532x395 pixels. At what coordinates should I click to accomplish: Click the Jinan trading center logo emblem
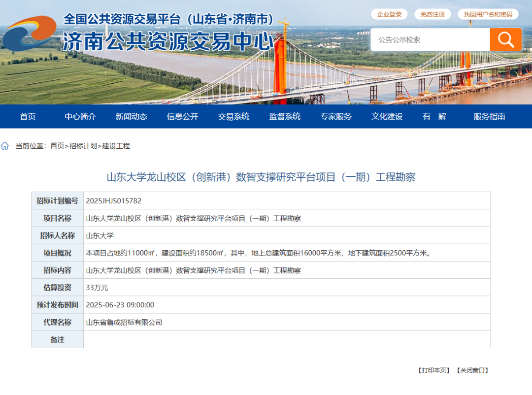[30, 33]
